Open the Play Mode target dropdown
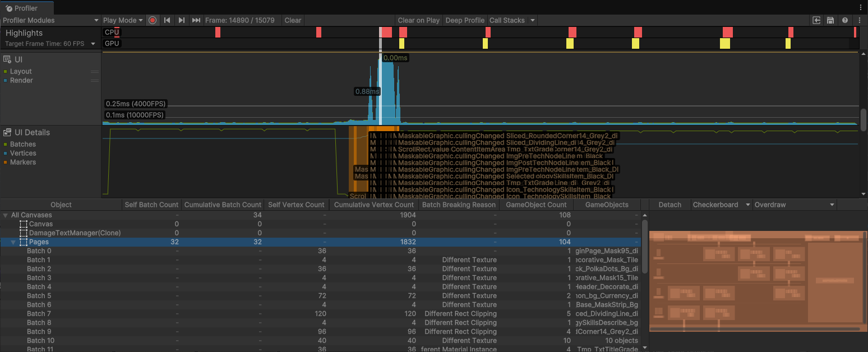The width and height of the screenshot is (868, 352). [x=123, y=20]
